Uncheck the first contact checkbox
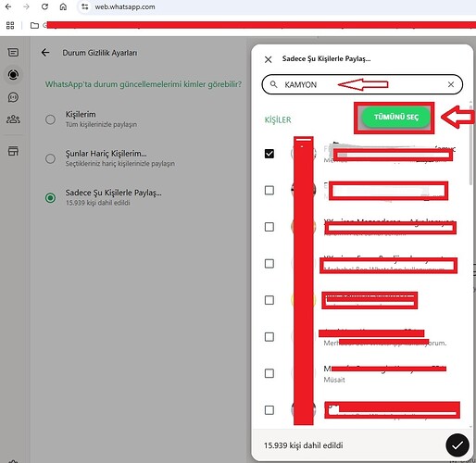476x463 pixels. pos(269,154)
